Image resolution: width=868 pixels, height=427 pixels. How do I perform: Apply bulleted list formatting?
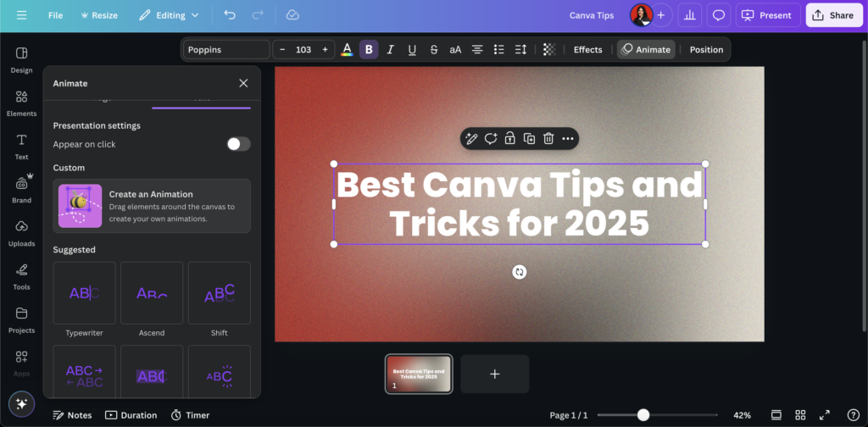(x=498, y=49)
